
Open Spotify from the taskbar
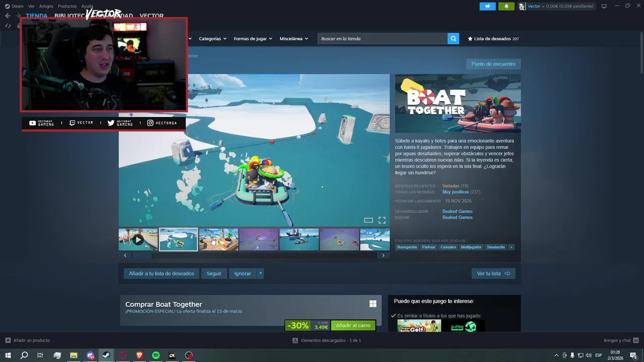[x=156, y=355]
